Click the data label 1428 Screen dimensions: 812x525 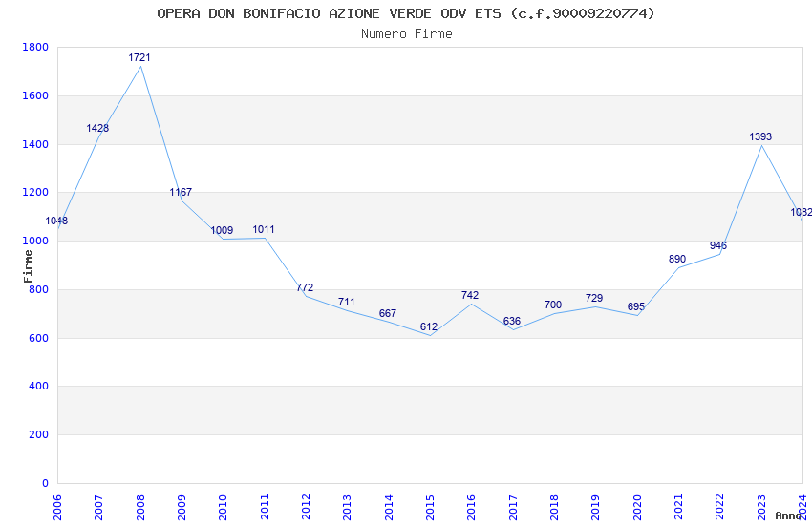[x=97, y=128]
